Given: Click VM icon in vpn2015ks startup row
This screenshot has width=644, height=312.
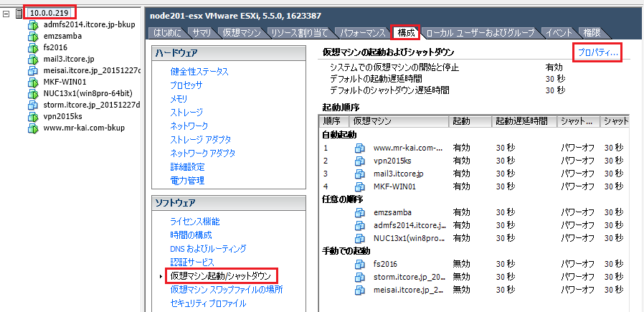Looking at the screenshot, I should (360, 161).
